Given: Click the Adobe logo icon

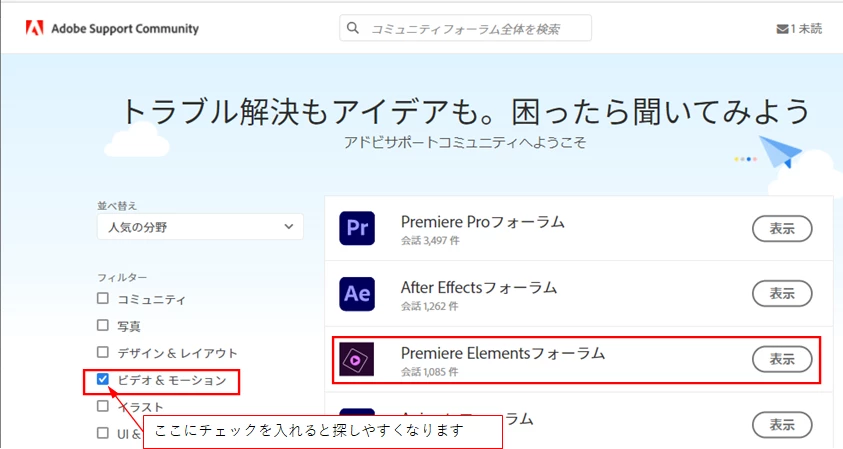Looking at the screenshot, I should [34, 28].
